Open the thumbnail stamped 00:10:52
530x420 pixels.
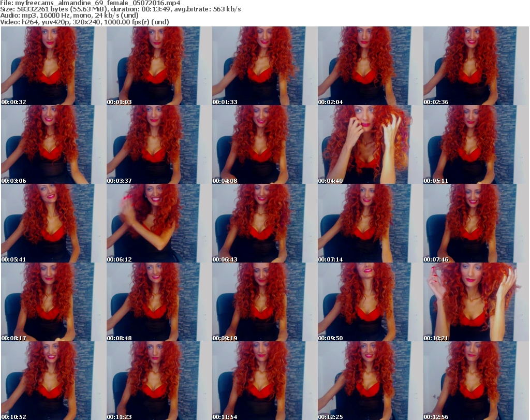point(53,381)
